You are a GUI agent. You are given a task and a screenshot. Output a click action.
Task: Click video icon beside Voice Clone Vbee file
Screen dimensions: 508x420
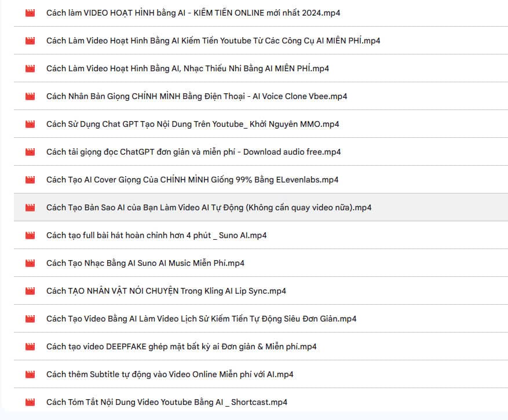(30, 96)
